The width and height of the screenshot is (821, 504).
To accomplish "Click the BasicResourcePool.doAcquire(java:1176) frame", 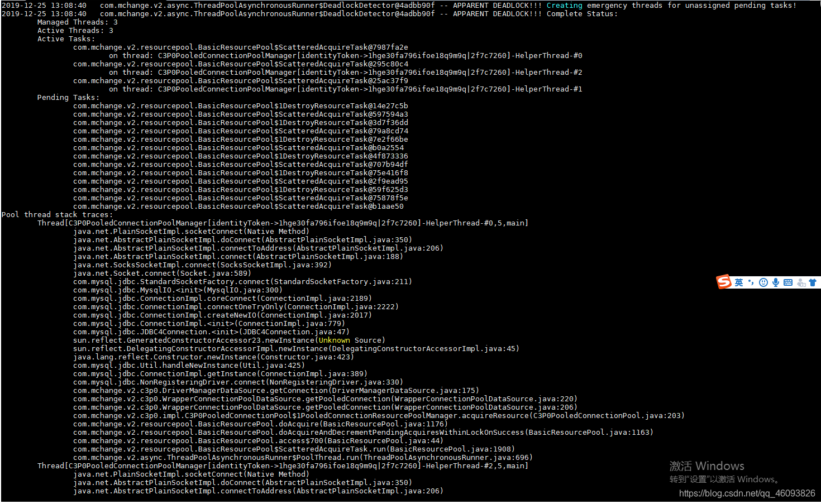I will 260,424.
